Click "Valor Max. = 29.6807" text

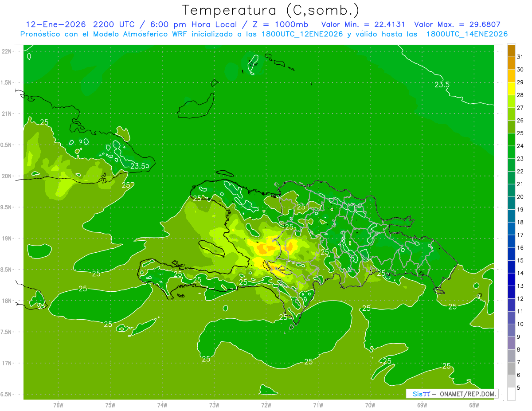(x=457, y=24)
